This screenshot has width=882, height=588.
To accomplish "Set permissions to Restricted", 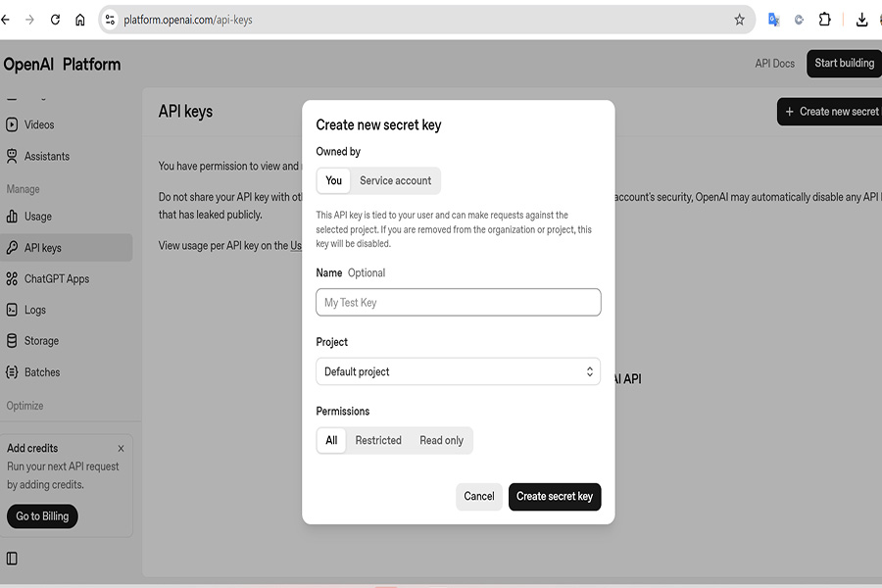I will 378,440.
